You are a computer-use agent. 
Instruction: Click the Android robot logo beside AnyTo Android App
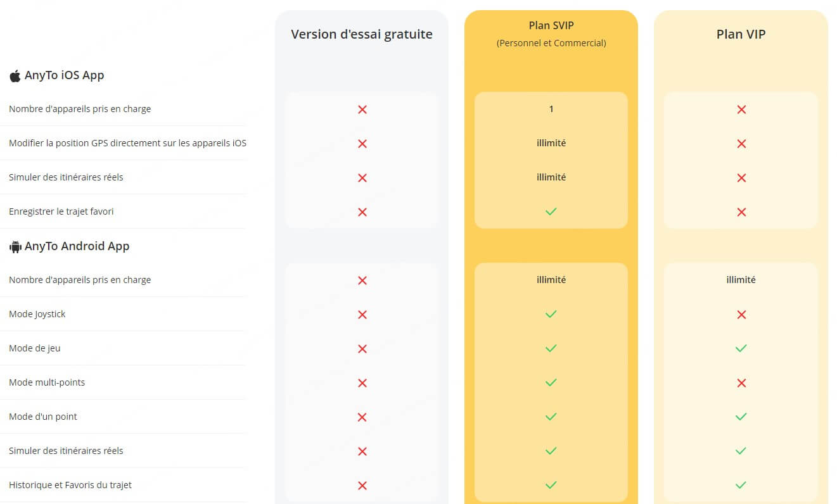coord(15,247)
